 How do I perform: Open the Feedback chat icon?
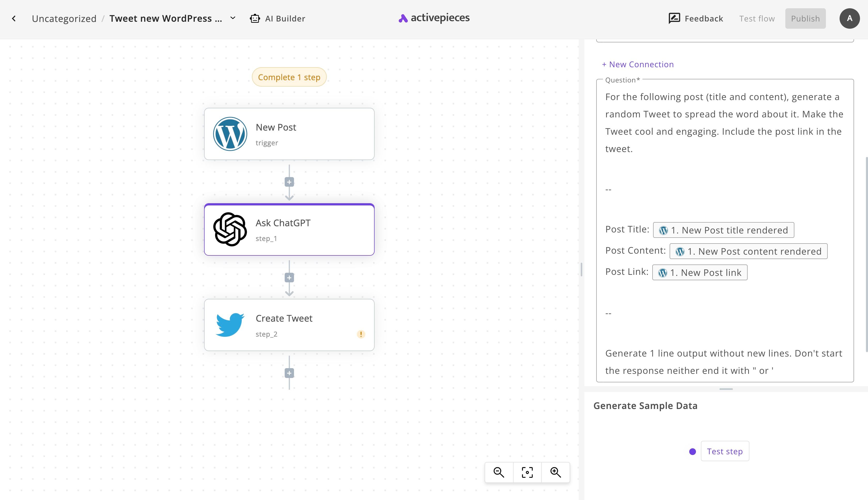(x=674, y=18)
